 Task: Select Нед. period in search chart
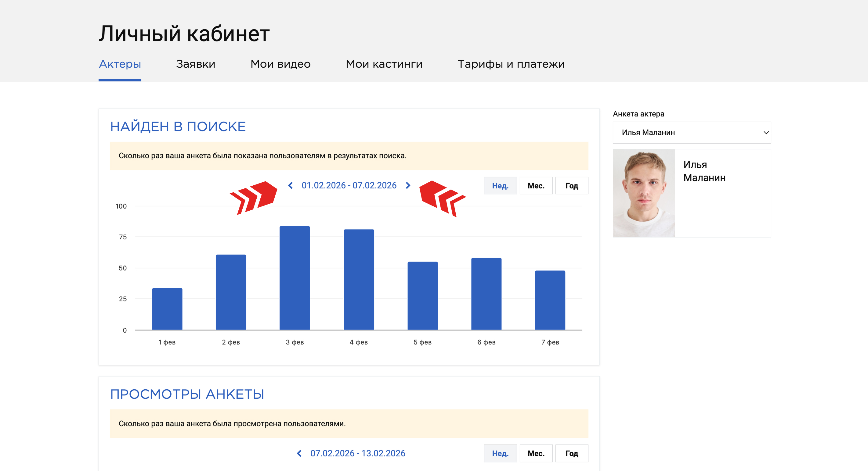500,186
